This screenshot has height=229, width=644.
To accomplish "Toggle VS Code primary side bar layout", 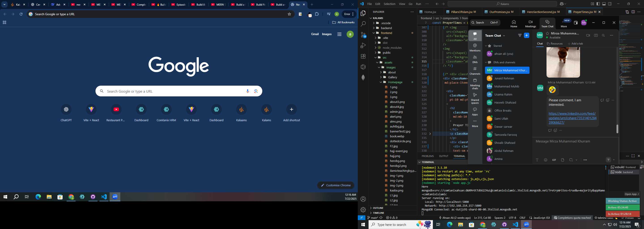I will click(598, 4).
